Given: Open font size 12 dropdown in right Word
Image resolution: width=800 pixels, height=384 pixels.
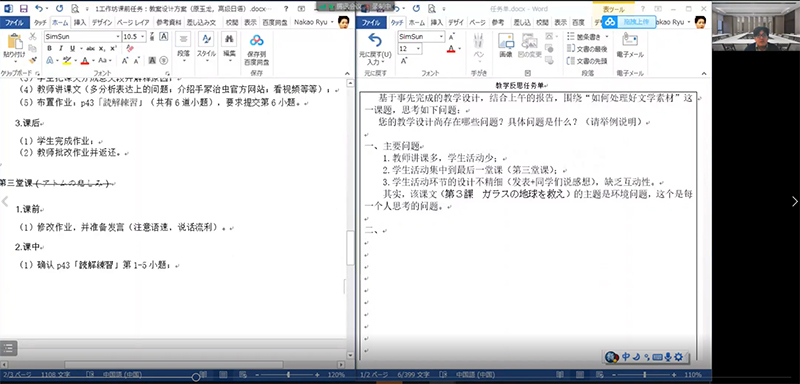Looking at the screenshot, I should pos(418,49).
